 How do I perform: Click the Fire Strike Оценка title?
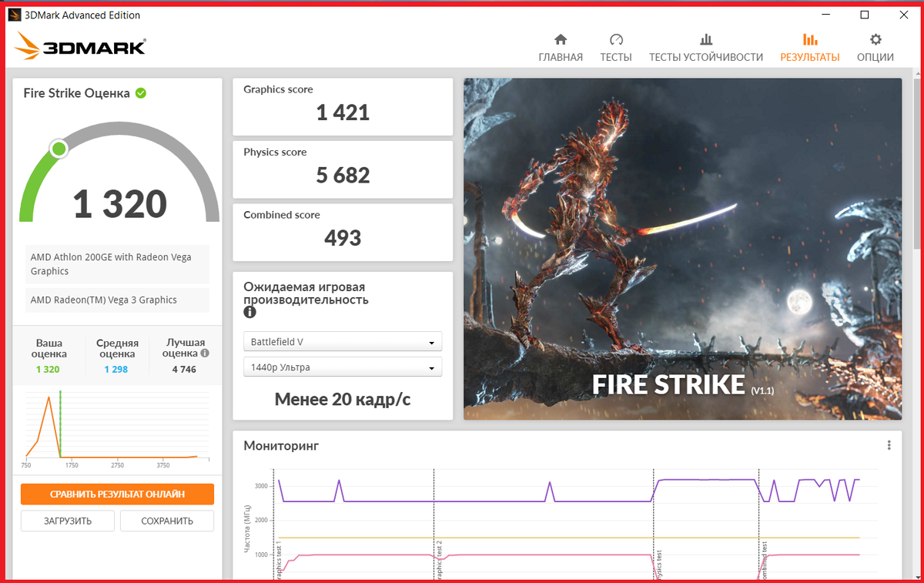(x=77, y=93)
